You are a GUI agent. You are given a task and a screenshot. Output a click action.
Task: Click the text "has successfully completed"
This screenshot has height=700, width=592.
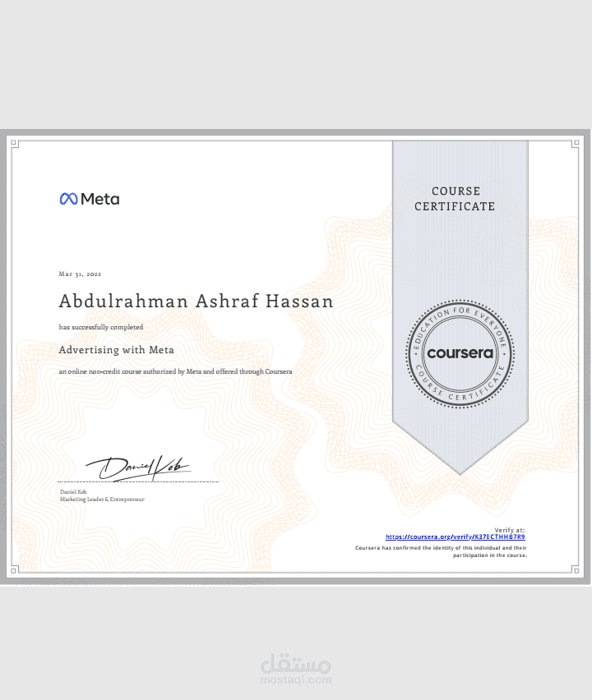coord(101,327)
